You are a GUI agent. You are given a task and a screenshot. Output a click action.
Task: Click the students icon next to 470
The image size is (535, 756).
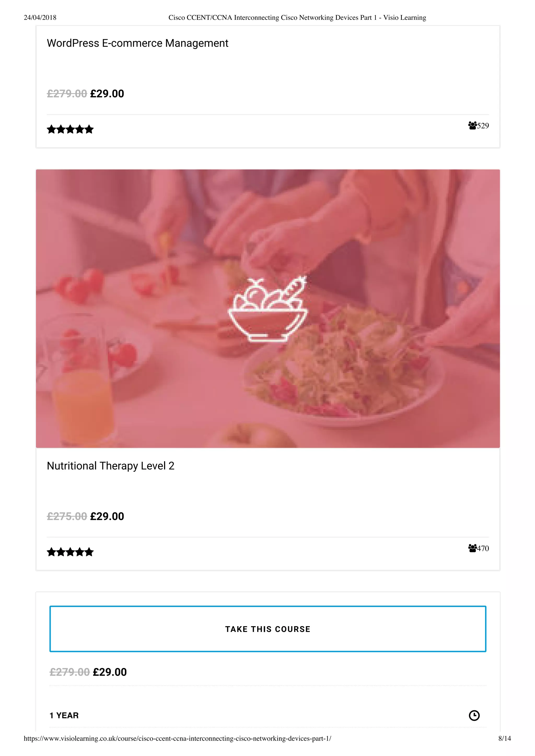(472, 548)
